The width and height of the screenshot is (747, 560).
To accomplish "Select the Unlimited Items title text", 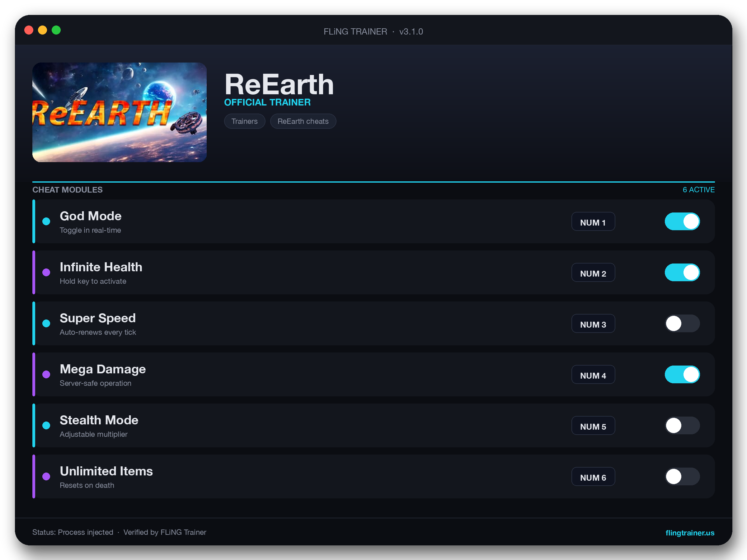I will 106,471.
